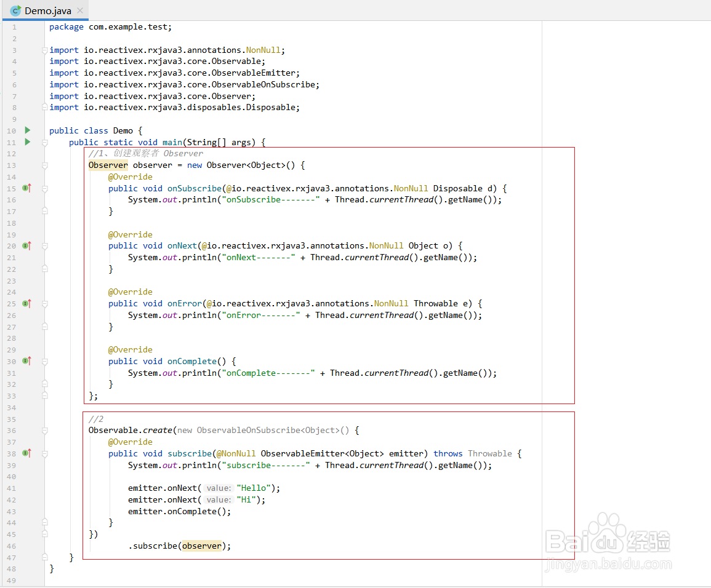
Task: Place cursor on 'package' keyword
Action: tap(66, 26)
